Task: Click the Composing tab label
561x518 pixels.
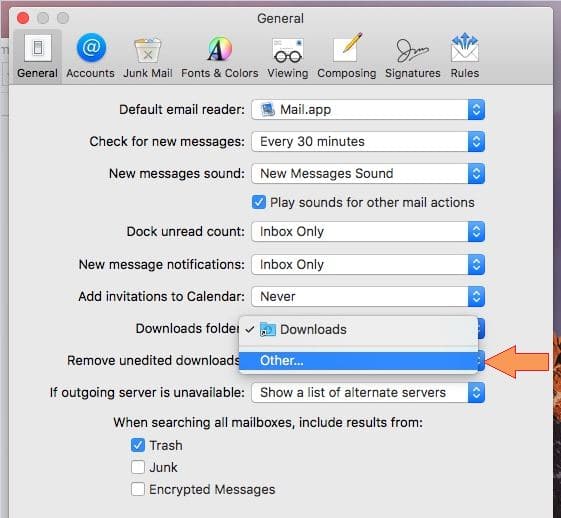Action: (x=347, y=73)
